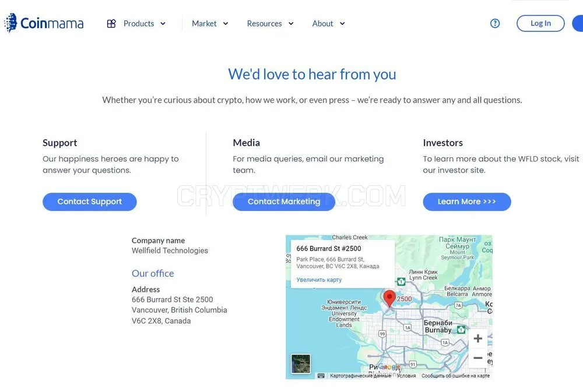Expand the Resources dropdown arrow
583x392 pixels.
[291, 24]
